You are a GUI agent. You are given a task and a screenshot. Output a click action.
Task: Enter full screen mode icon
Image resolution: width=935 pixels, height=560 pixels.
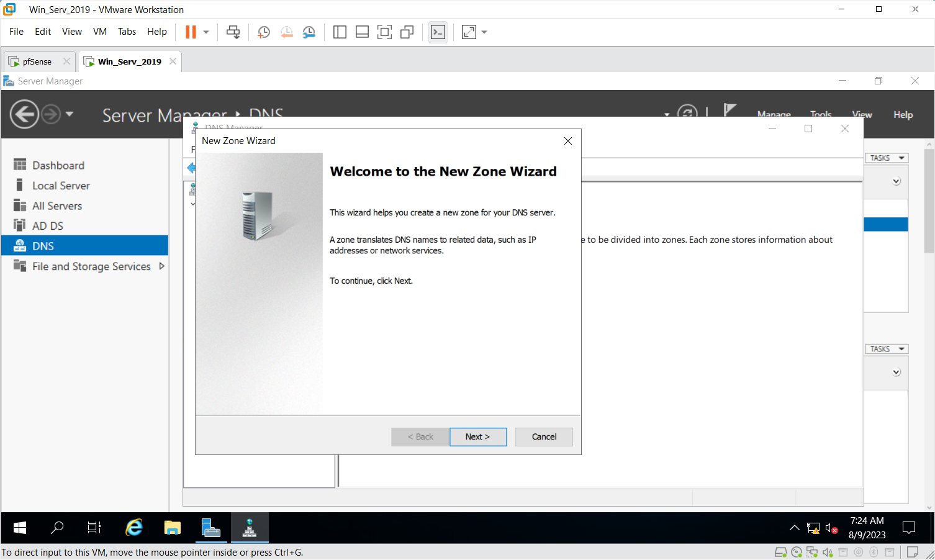[384, 32]
